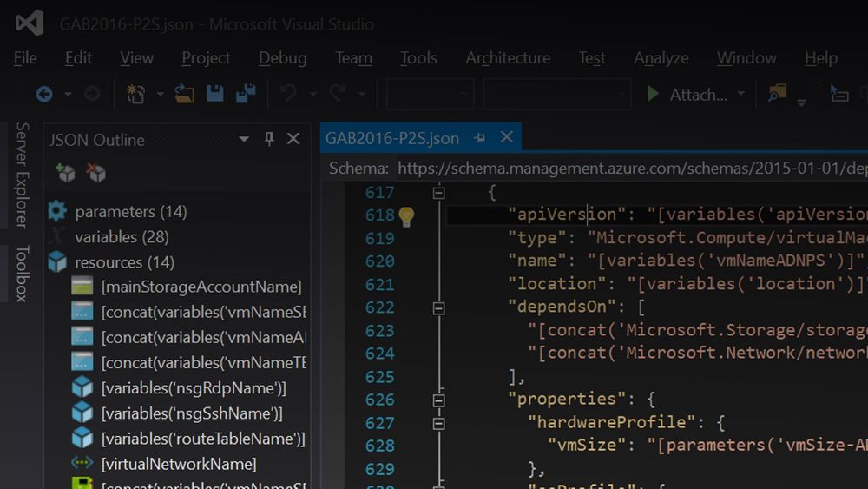Open the Tools menu
Viewport: 868px width, 489px height.
tap(418, 57)
